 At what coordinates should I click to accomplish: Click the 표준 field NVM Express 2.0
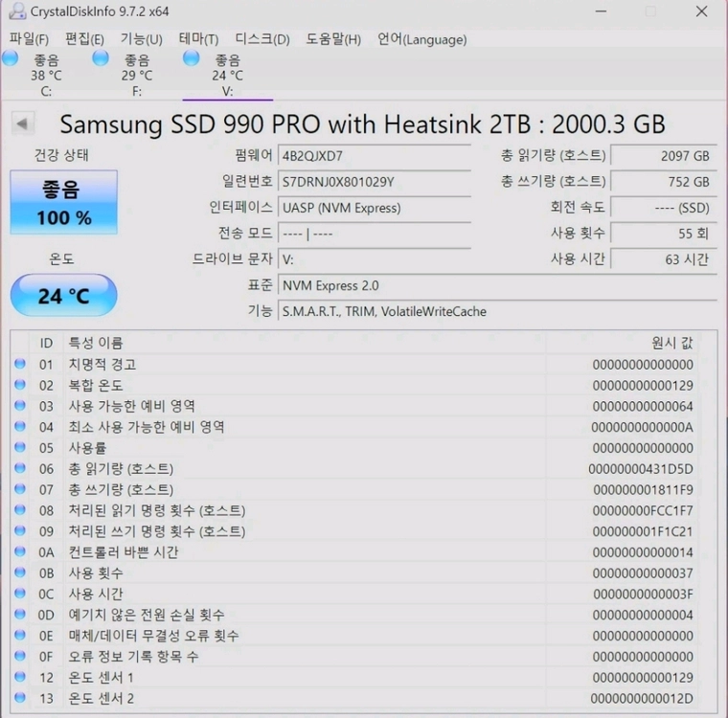coord(497,285)
